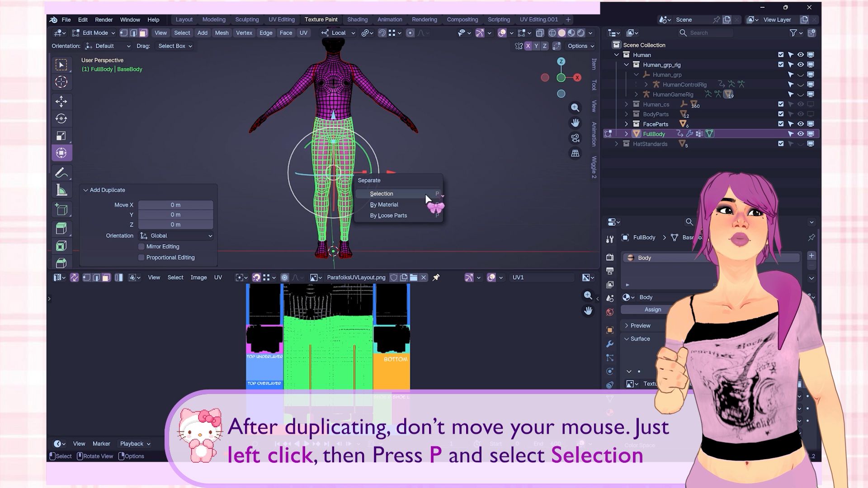
Task: Switch to the UV Editing workspace tab
Action: point(282,19)
